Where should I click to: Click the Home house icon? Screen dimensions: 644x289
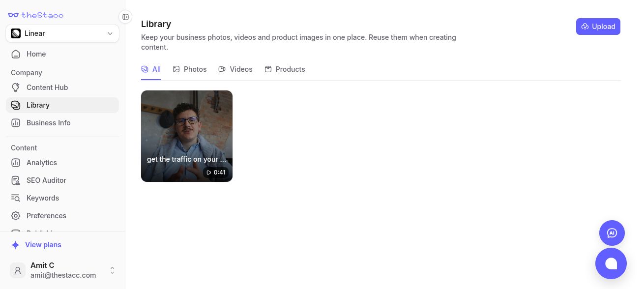[16, 54]
